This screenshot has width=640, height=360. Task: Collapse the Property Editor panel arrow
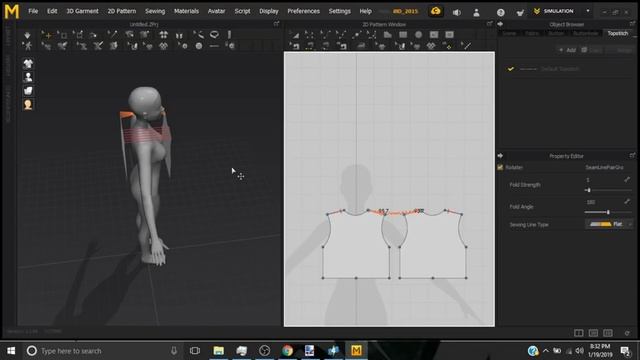click(500, 156)
